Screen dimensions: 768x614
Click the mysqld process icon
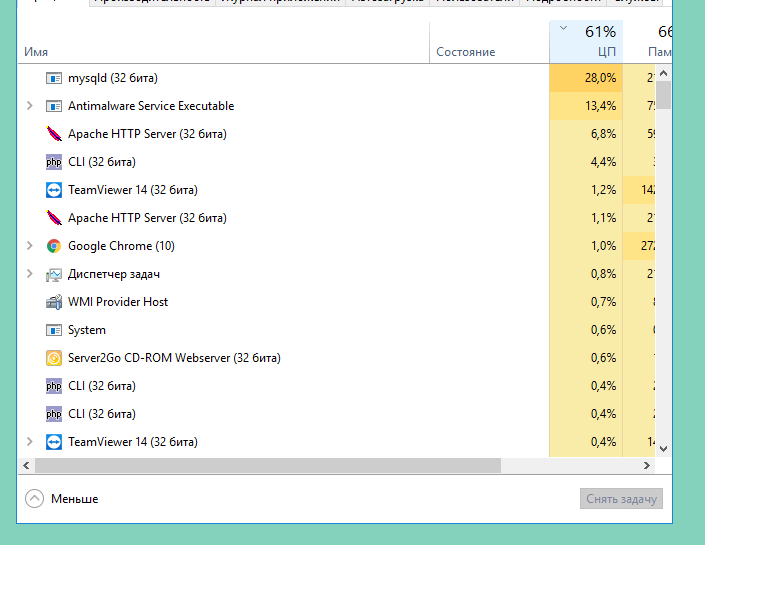click(x=54, y=78)
